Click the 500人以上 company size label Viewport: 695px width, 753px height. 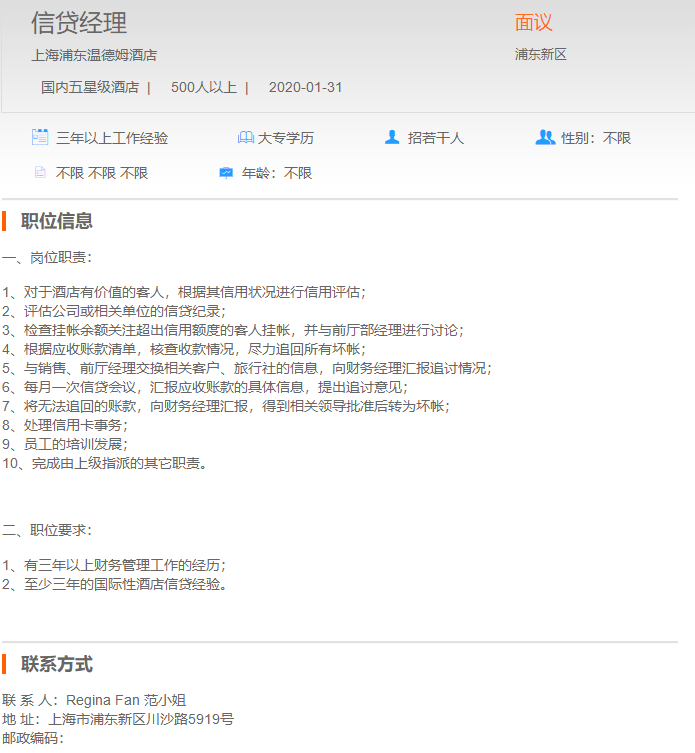click(204, 87)
